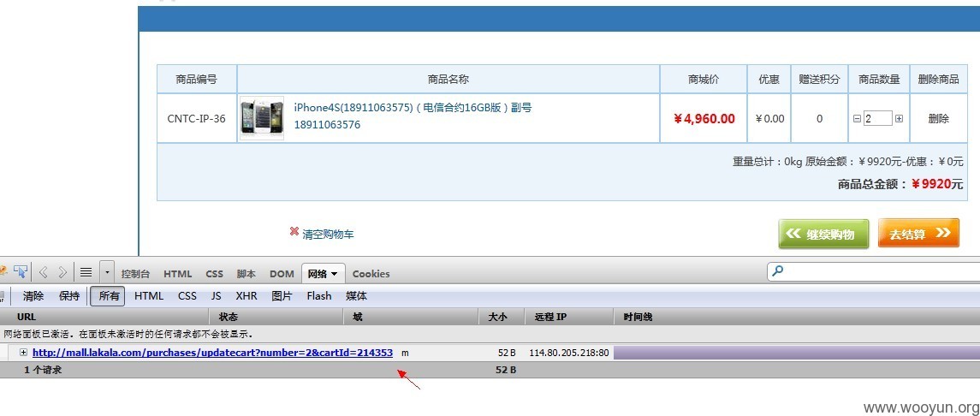The width and height of the screenshot is (980, 416).
Task: Click the price ¥4,960.00
Action: [704, 119]
